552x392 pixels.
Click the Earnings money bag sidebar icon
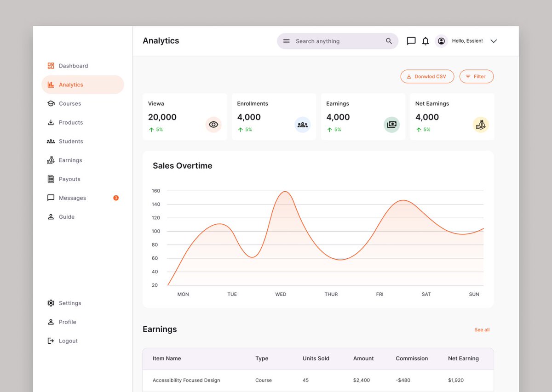point(51,160)
